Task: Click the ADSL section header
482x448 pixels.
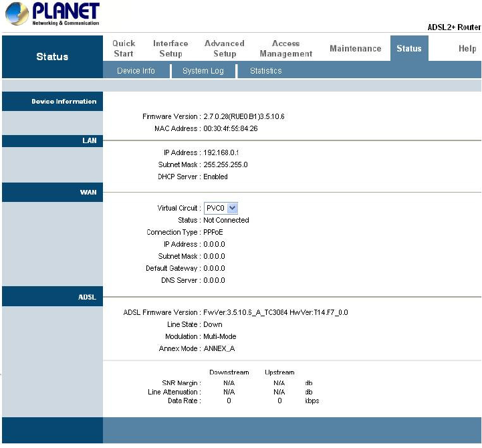Action: point(53,296)
